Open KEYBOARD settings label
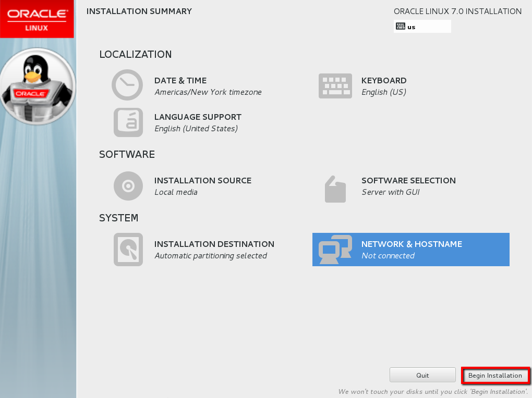The height and width of the screenshot is (398, 532). [384, 81]
